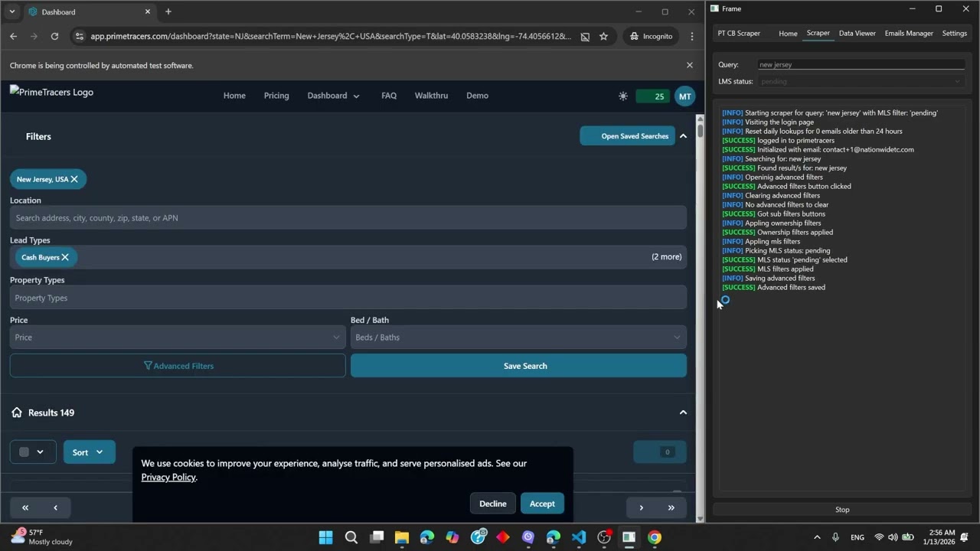Remove the Cash Buyers lead type chip
980x551 pixels.
tap(65, 257)
